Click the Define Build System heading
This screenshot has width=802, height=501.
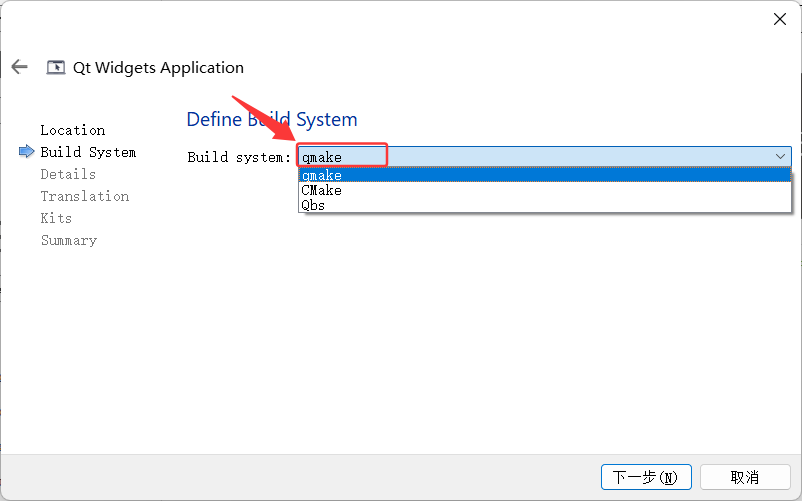pos(272,120)
